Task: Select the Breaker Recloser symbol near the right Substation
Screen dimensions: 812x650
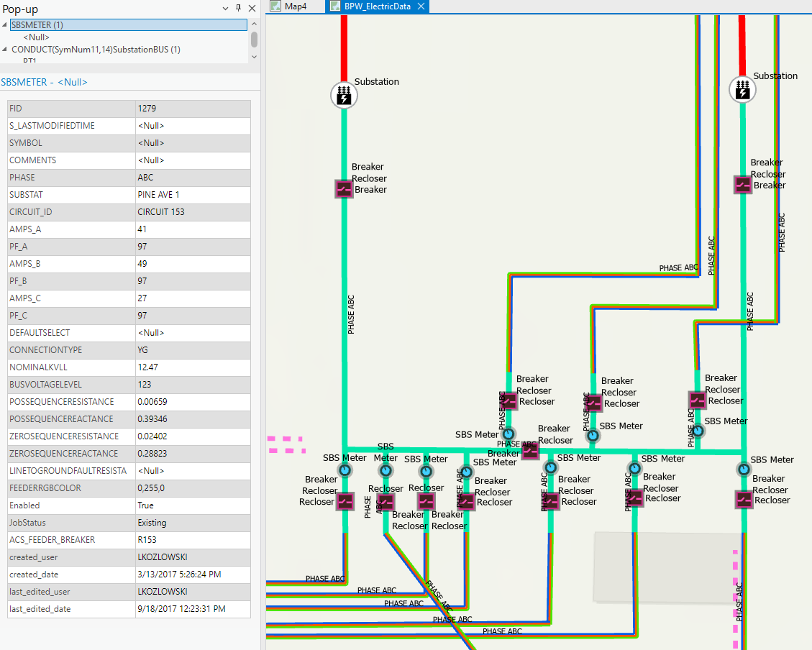Action: click(x=742, y=184)
